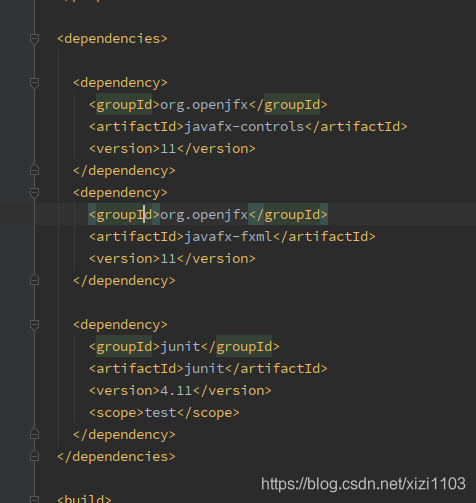This screenshot has height=503, width=476.
Task: Click the closing </dependencies> tag
Action: (x=116, y=457)
